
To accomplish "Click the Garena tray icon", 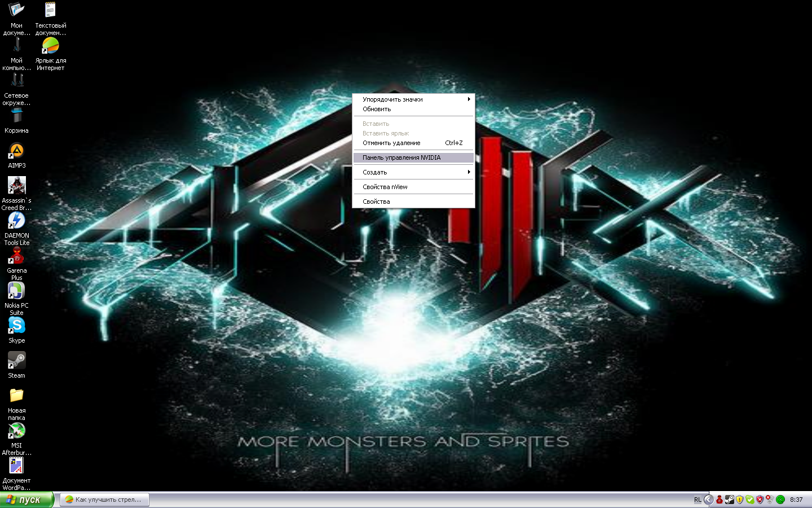I will point(720,499).
